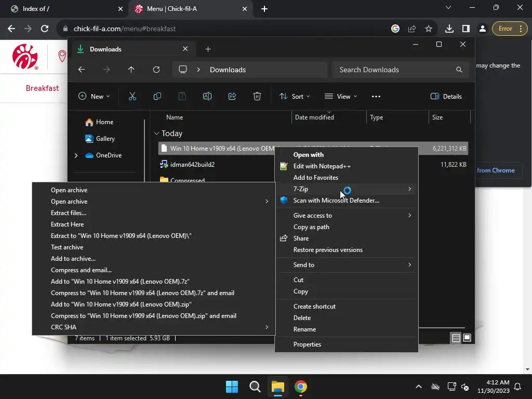Click the Rename icon in Explorer toolbar
The height and width of the screenshot is (399, 532).
207,96
